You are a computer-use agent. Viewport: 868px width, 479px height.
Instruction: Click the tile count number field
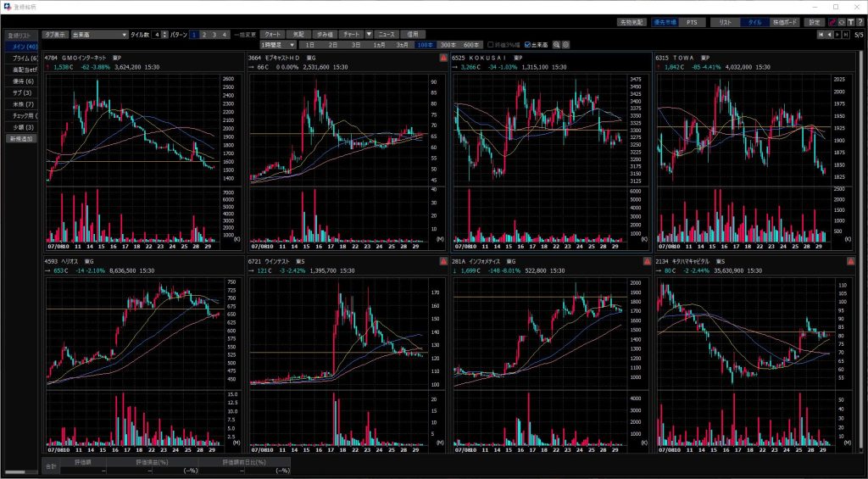pos(155,35)
